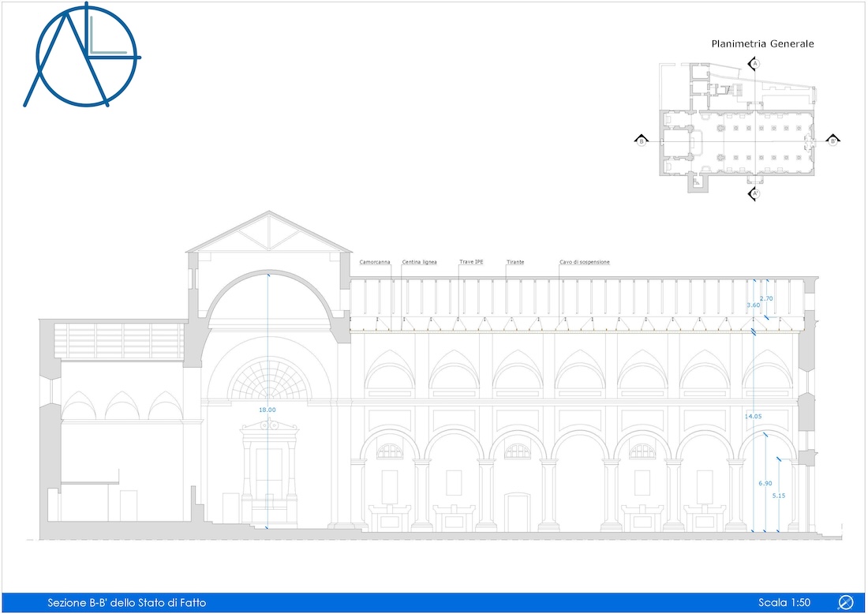Click section marker B left of the plan
The image size is (868, 614).
pos(642,141)
